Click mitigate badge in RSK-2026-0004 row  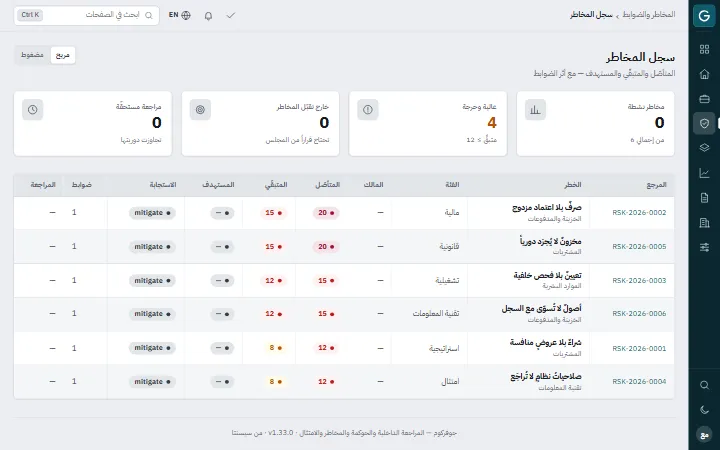(152, 382)
